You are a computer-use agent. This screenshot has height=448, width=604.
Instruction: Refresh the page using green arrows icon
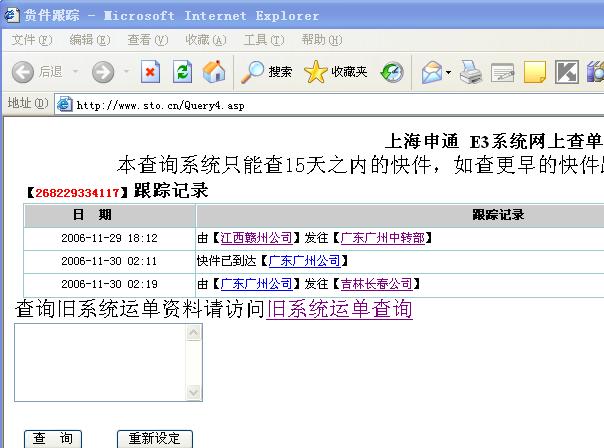[182, 72]
